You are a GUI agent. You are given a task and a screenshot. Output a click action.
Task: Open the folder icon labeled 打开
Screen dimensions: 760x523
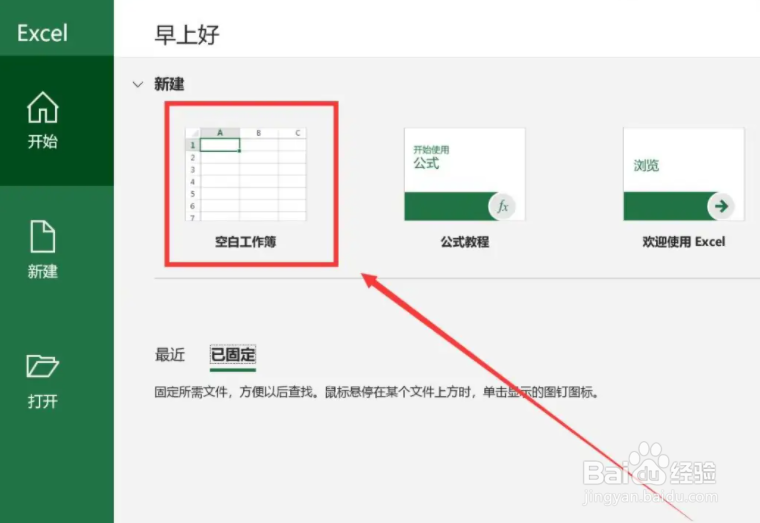coord(43,366)
